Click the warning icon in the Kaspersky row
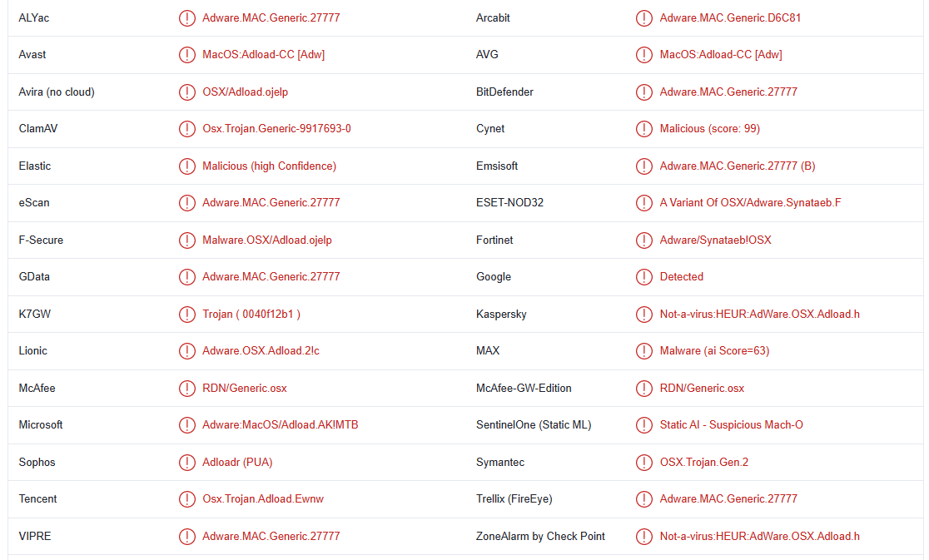The height and width of the screenshot is (560, 929). click(644, 315)
